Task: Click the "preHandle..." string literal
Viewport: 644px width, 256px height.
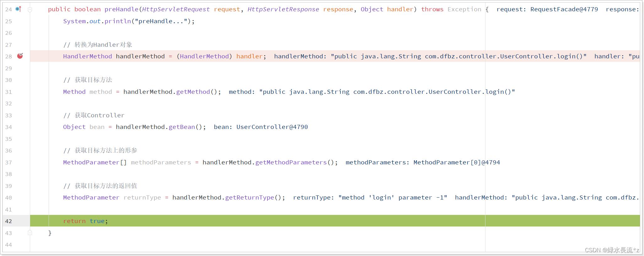Action: click(161, 21)
